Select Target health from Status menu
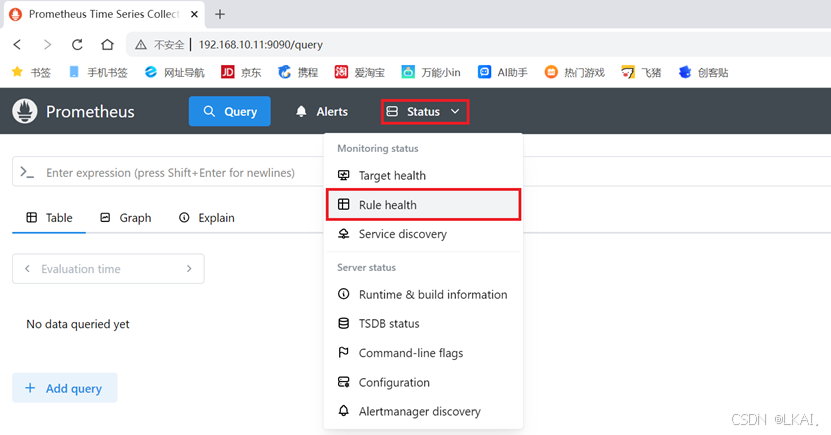831x435 pixels. coord(423,175)
